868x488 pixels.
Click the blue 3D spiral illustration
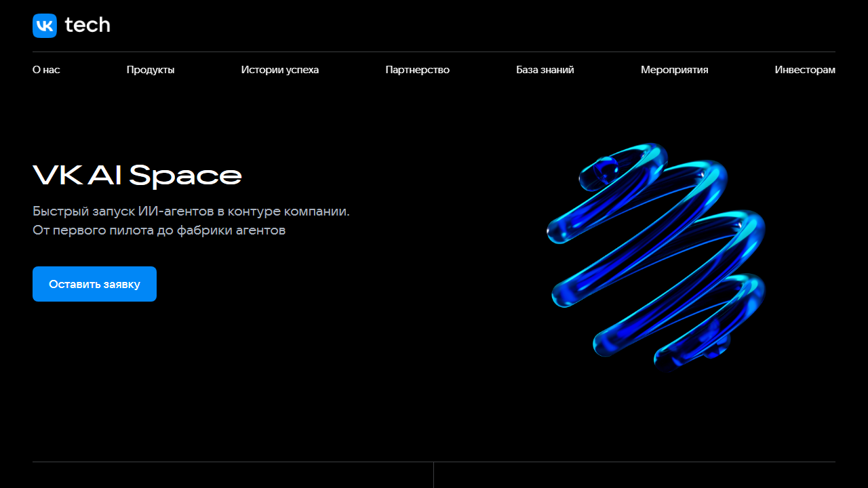pyautogui.click(x=656, y=258)
